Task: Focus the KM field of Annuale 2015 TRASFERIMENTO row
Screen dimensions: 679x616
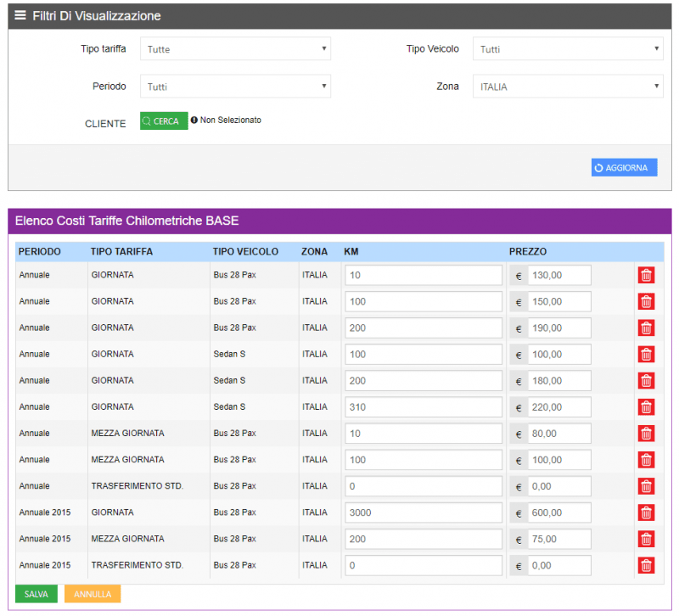Action: [424, 566]
